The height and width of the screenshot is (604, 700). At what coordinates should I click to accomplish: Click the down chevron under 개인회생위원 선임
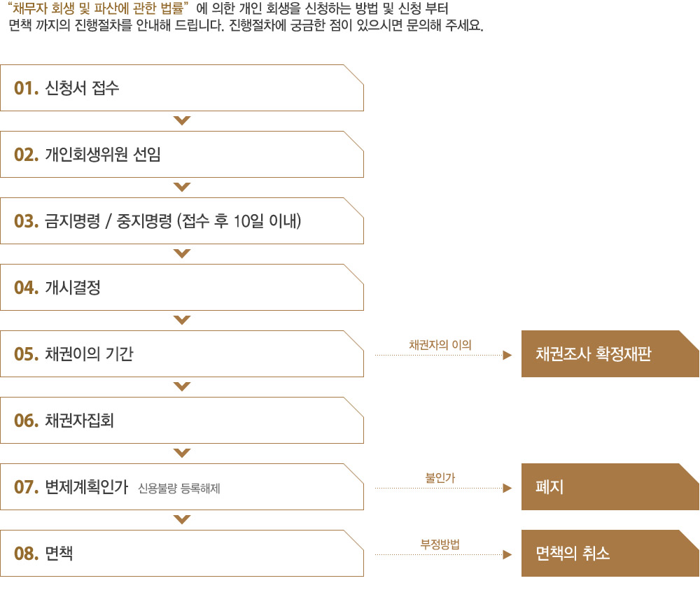182,187
